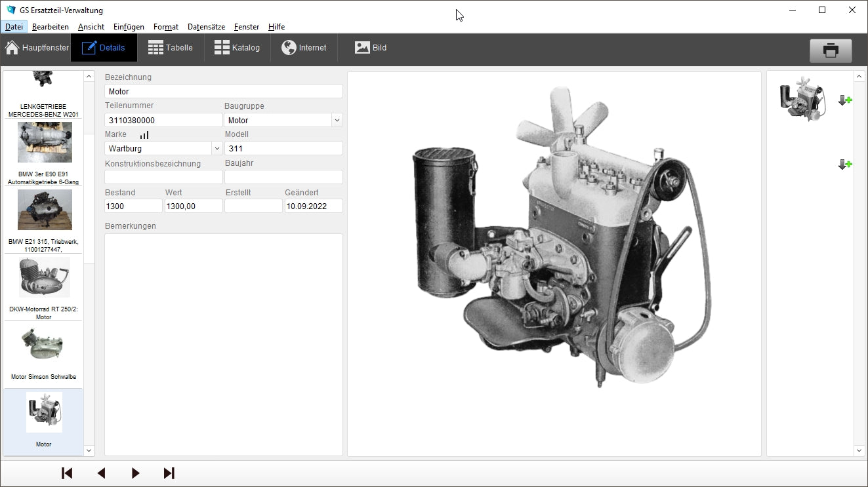This screenshot has width=868, height=487.
Task: Open the Katalog view
Action: click(x=237, y=48)
